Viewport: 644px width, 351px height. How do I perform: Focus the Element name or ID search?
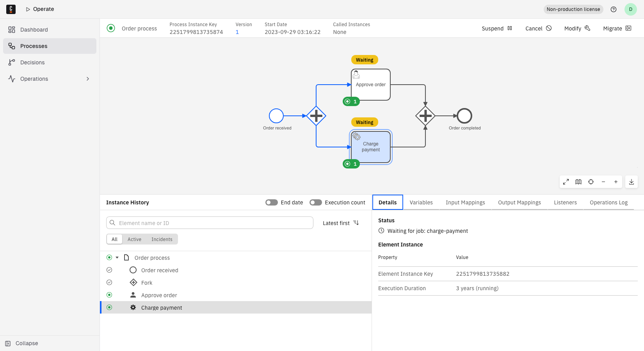pyautogui.click(x=210, y=223)
